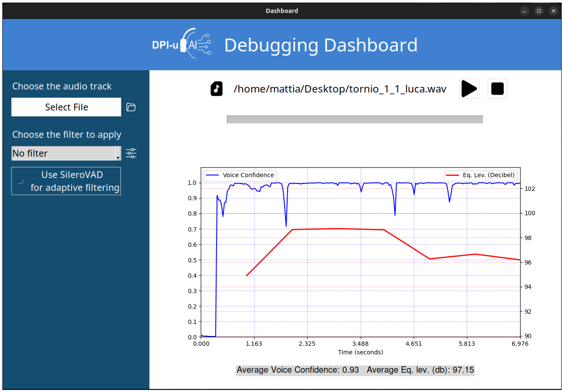The height and width of the screenshot is (392, 563).
Task: Expand the filter combo box arrow
Action: [x=118, y=153]
